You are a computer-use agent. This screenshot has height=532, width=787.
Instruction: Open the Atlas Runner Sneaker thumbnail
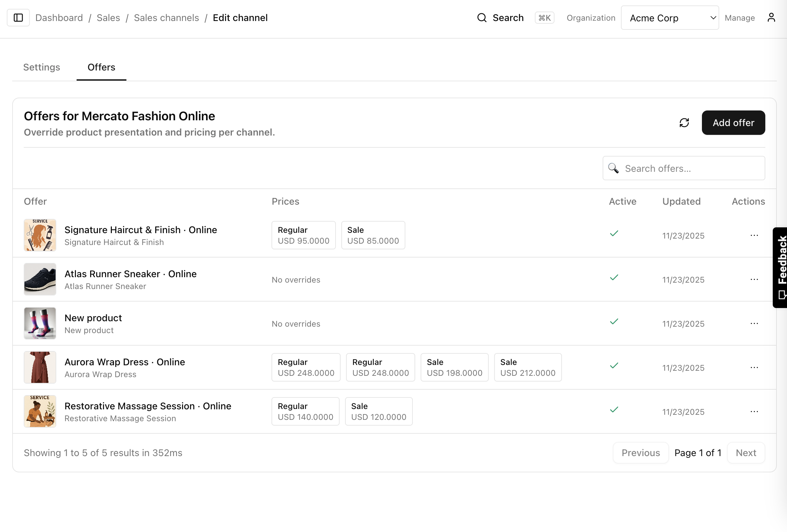click(40, 279)
